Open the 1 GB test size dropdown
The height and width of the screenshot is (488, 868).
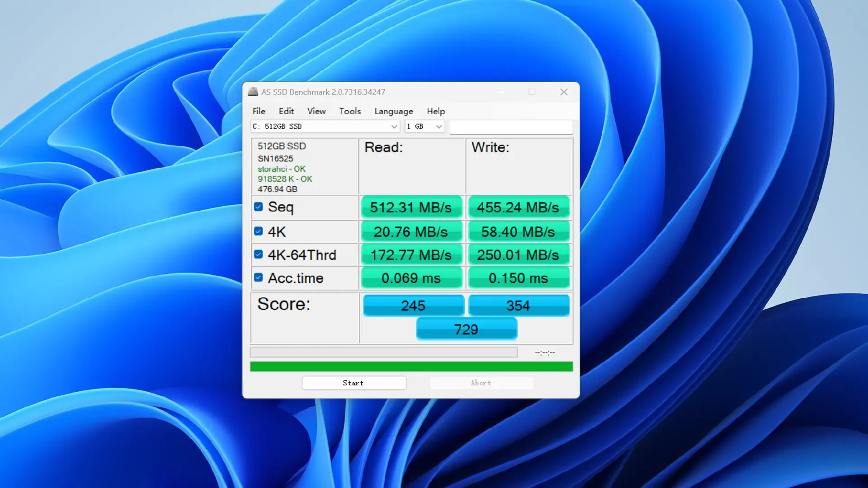coord(425,127)
